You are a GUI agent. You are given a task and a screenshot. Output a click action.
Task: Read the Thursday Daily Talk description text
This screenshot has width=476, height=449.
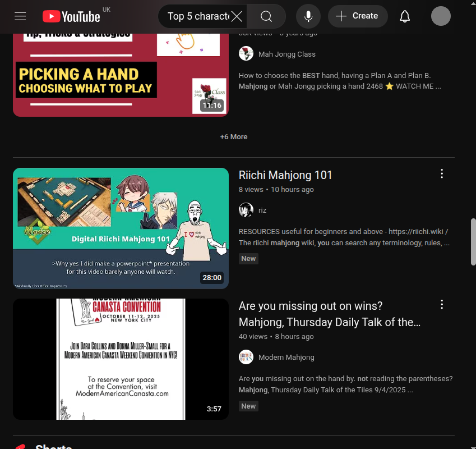[345, 384]
